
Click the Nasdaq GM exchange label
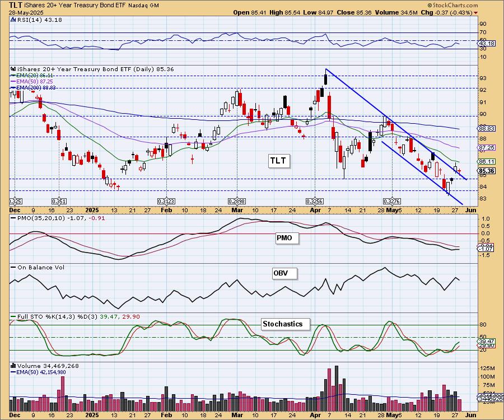(x=143, y=6)
